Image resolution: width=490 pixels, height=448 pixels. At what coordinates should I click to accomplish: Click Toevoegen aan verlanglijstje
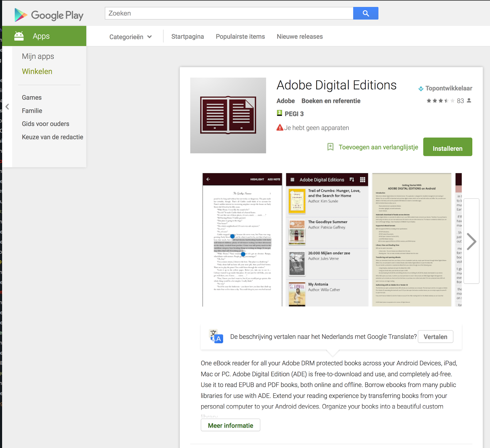tap(378, 147)
